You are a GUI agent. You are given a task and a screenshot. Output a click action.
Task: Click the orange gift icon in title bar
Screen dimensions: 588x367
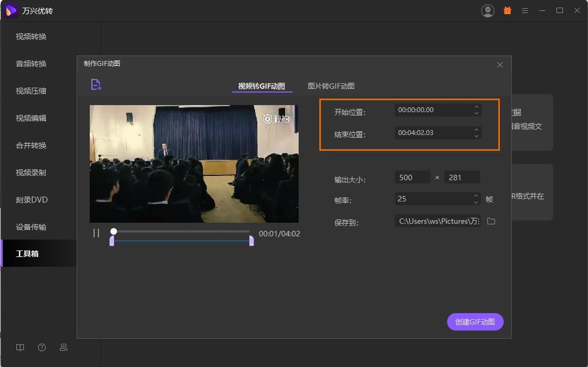tap(507, 10)
